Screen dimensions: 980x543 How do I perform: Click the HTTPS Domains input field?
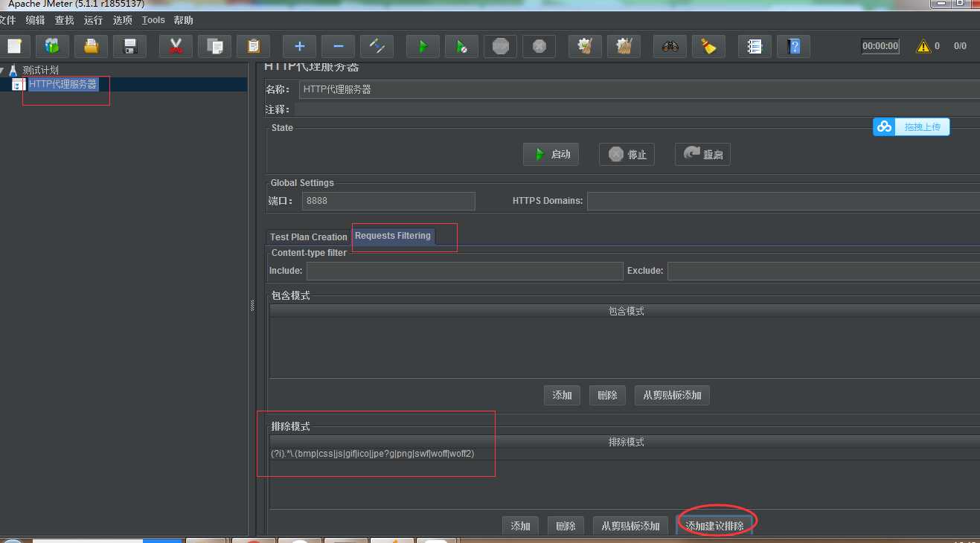point(783,201)
